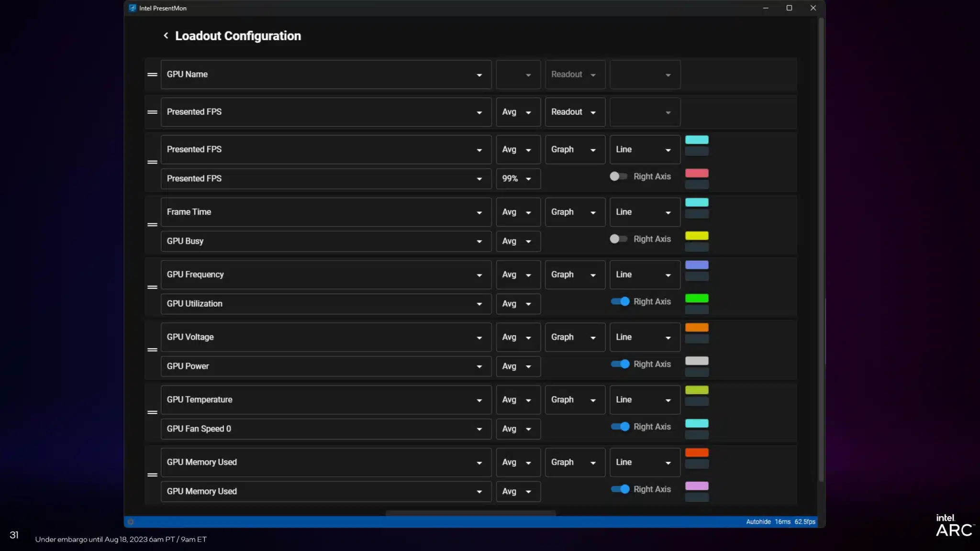This screenshot has width=980, height=551.
Task: Pick pink line color for second GPU Memory Used
Action: 697,486
